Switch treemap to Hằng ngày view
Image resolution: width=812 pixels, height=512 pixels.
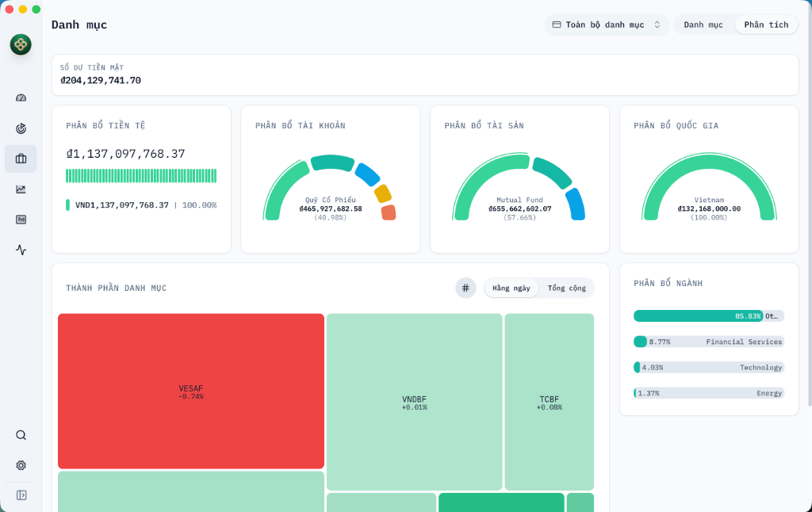(511, 288)
